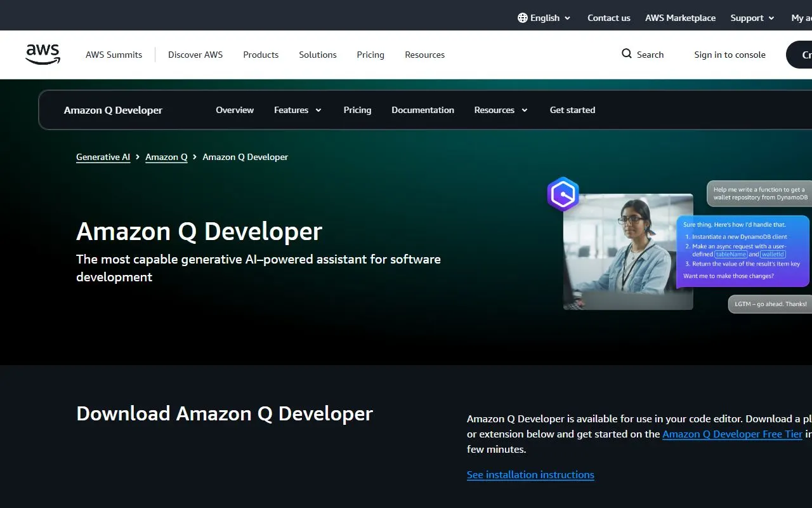
Task: Click the Search text field label
Action: (x=650, y=55)
